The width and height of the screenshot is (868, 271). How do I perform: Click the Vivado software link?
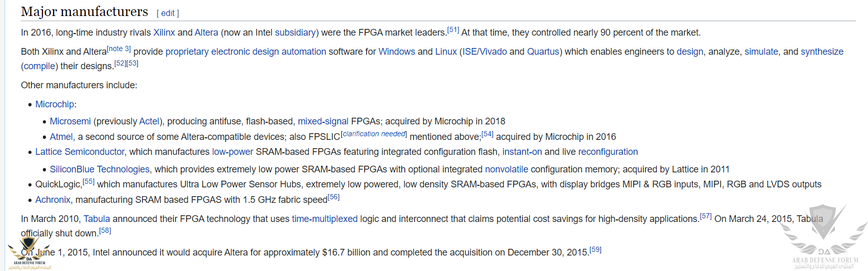pyautogui.click(x=493, y=52)
